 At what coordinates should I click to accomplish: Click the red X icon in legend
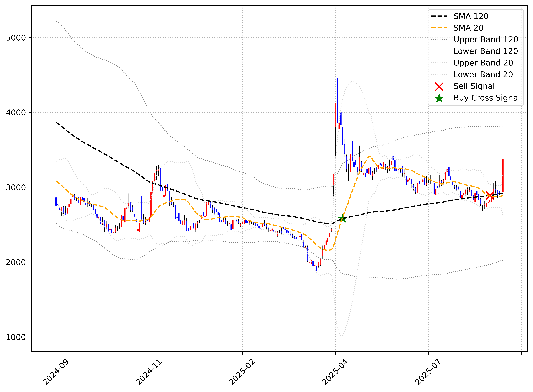(439, 87)
